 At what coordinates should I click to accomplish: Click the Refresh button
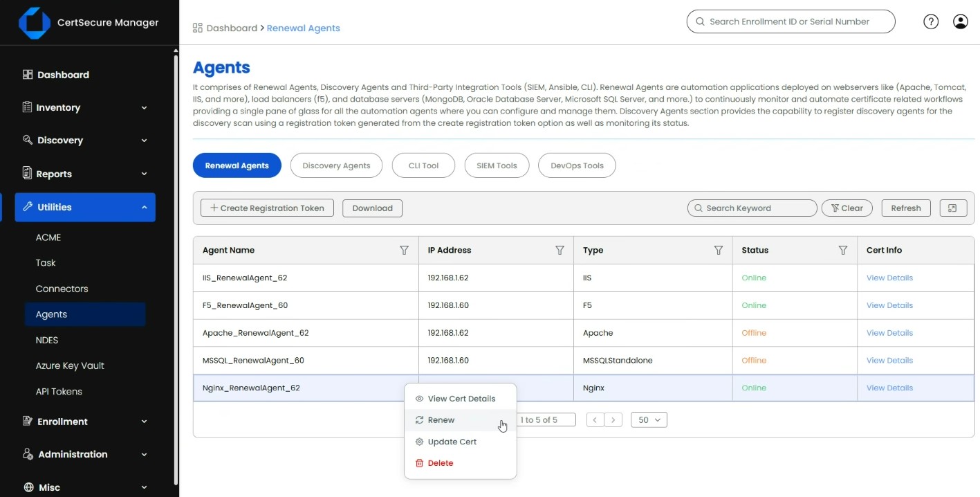coord(905,208)
